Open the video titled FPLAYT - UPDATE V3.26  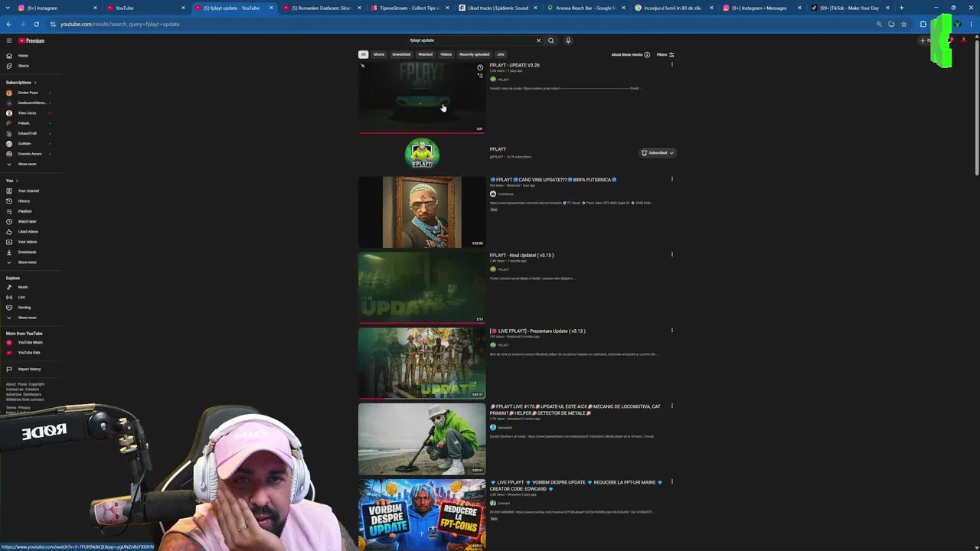[x=514, y=65]
